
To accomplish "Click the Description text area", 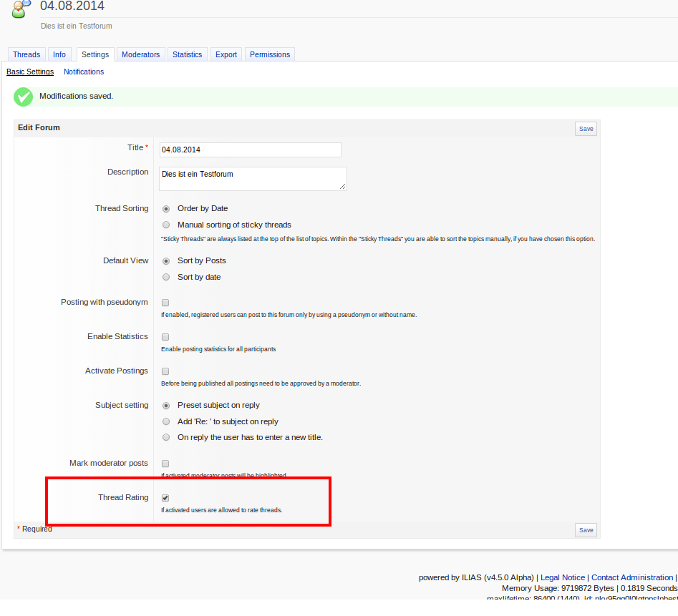I will click(252, 179).
